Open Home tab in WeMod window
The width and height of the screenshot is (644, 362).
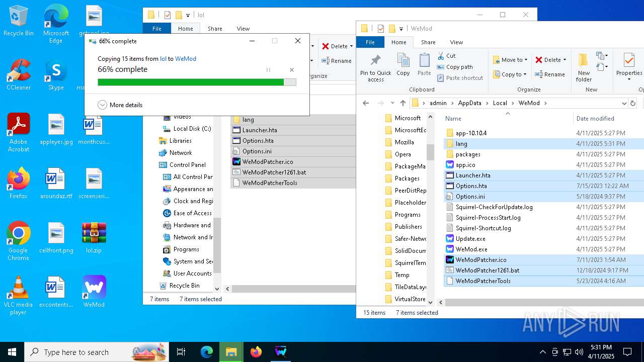(399, 42)
